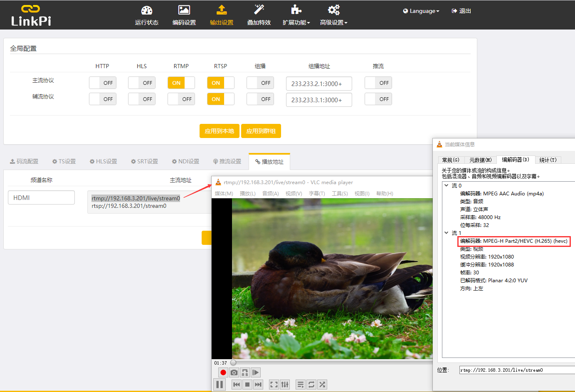Viewport: 575px width, 392px height.
Task: Take a snapshot using VLC's camera icon
Action: pos(234,372)
